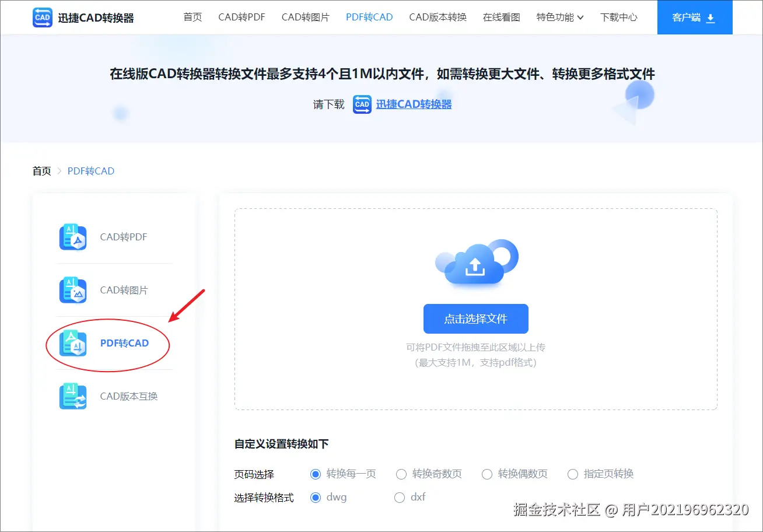The image size is (763, 532).
Task: Expand the 特色功能 dropdown menu
Action: coord(560,17)
